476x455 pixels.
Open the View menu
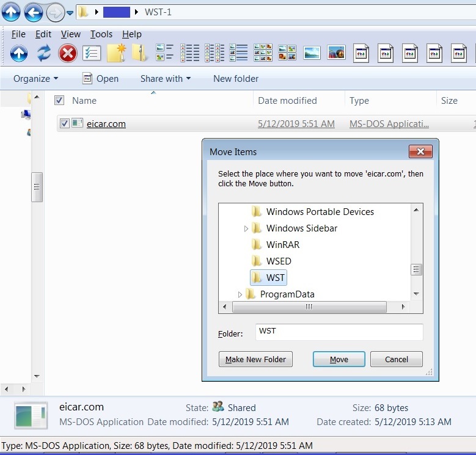tap(70, 34)
